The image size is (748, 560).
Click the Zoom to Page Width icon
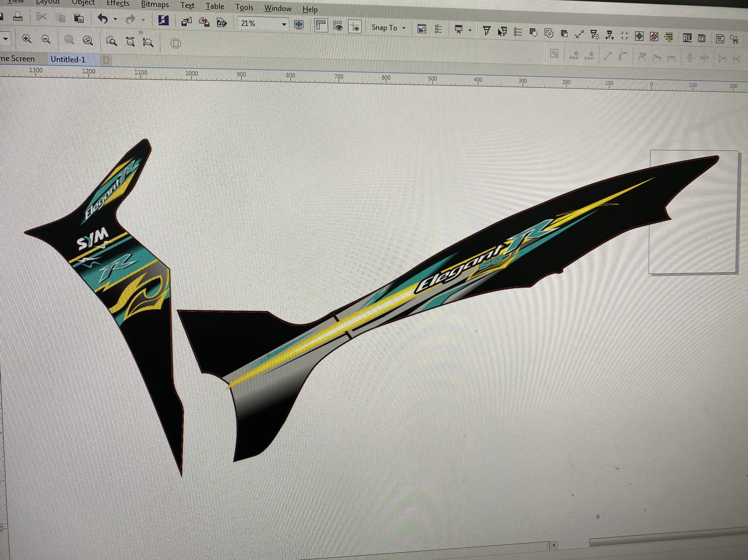pos(130,41)
